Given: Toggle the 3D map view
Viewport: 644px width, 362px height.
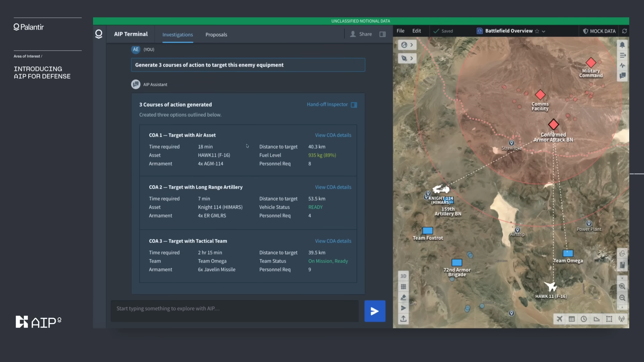Looking at the screenshot, I should click(x=403, y=276).
